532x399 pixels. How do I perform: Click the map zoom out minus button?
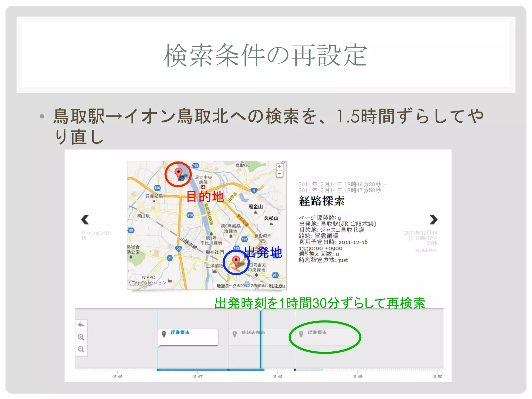(x=280, y=173)
